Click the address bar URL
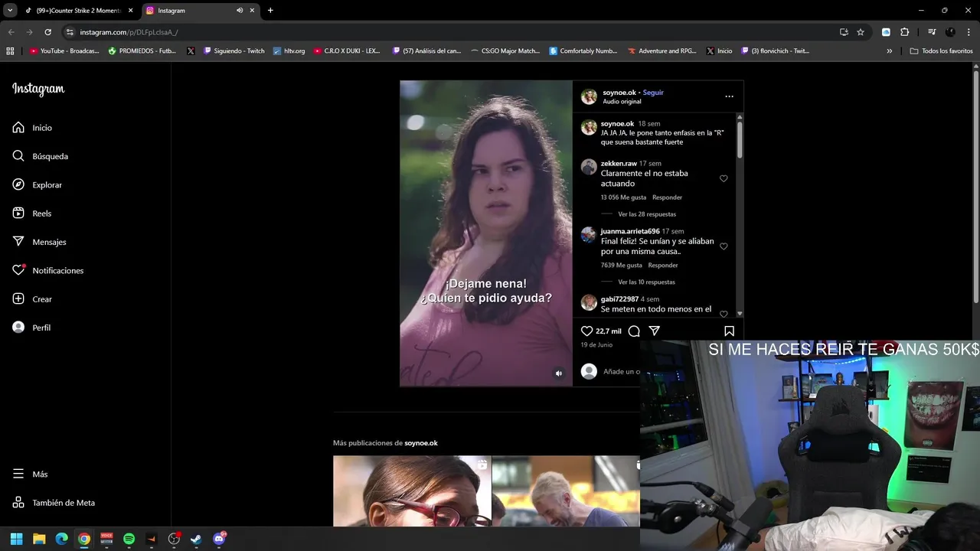 (129, 32)
